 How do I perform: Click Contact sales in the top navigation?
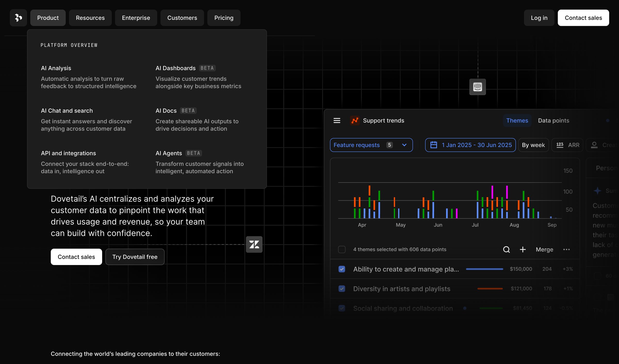(583, 18)
